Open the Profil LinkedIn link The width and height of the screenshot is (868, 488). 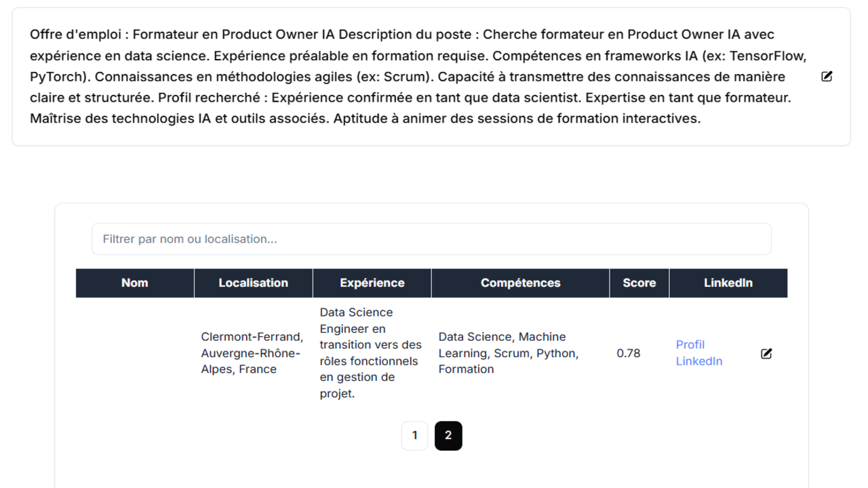pos(699,353)
